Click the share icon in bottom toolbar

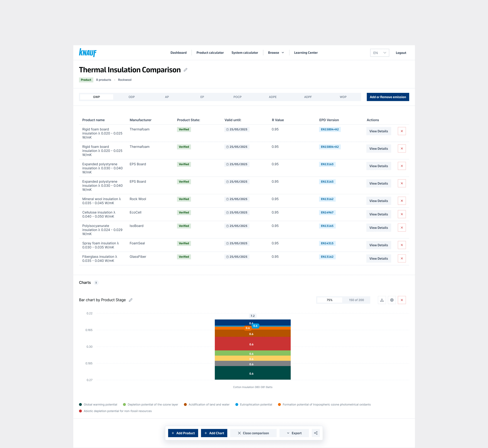pos(316,433)
